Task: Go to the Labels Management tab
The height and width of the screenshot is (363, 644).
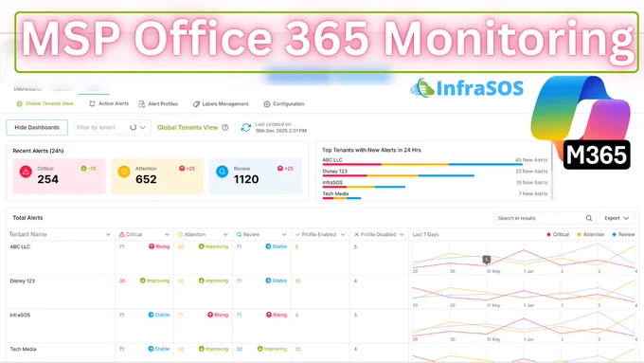Action: coord(221,104)
